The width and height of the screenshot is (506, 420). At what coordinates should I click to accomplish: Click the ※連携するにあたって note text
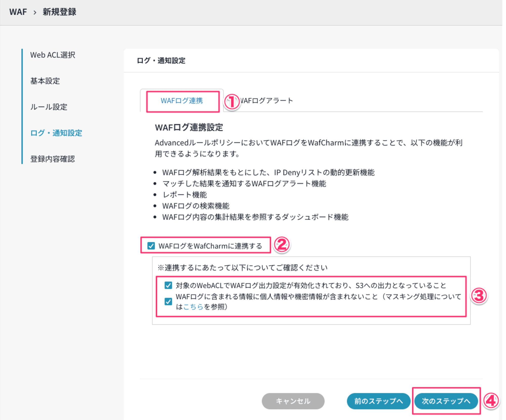tap(242, 267)
